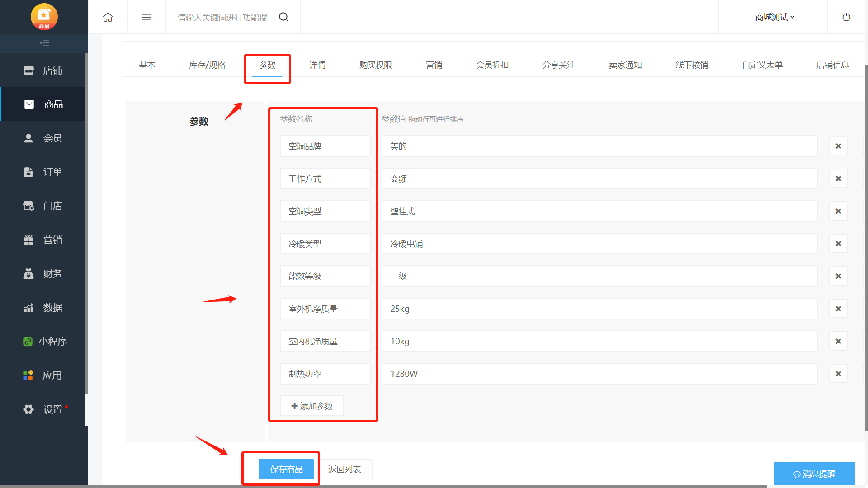
Task: Delete the 能效等级 parameter row
Action: tap(838, 276)
